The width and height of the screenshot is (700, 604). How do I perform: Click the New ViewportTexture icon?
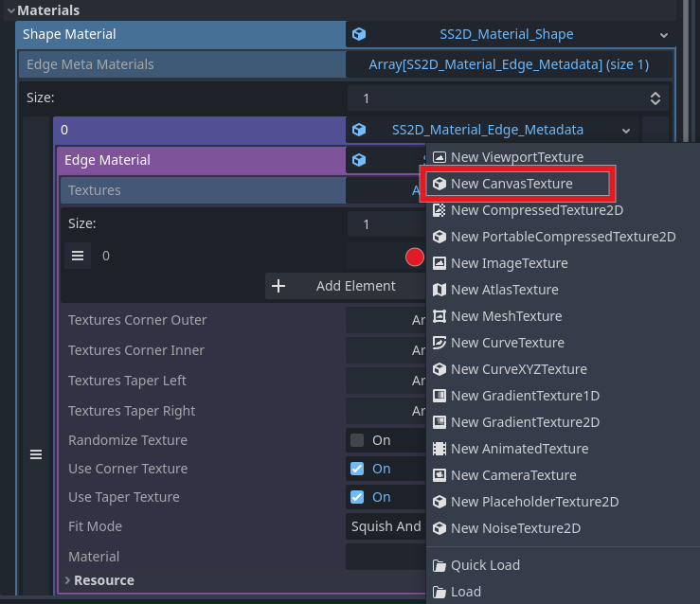tap(440, 157)
